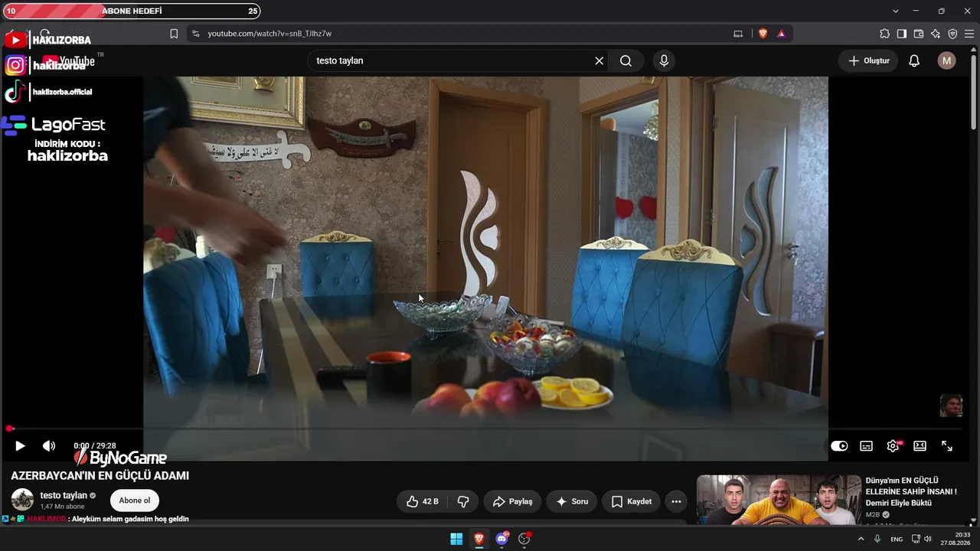Toggle the autoplay switch in the player
The image size is (980, 551).
click(x=839, y=446)
